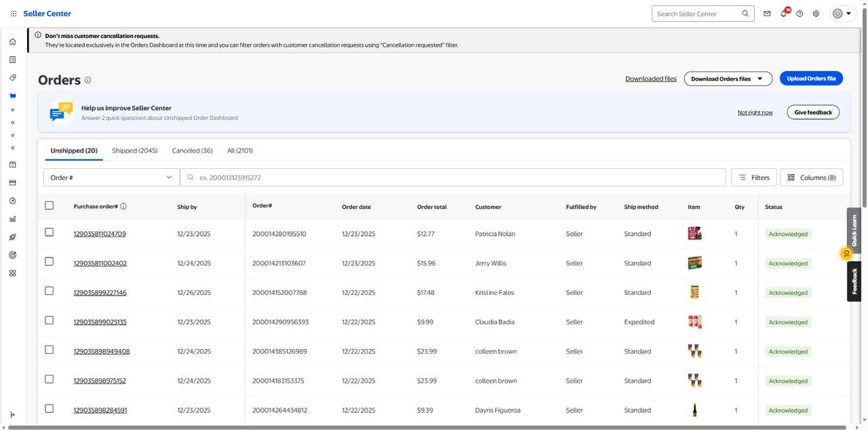Open the Order # search type dropdown
Image resolution: width=868 pixels, height=431 pixels.
coord(111,178)
